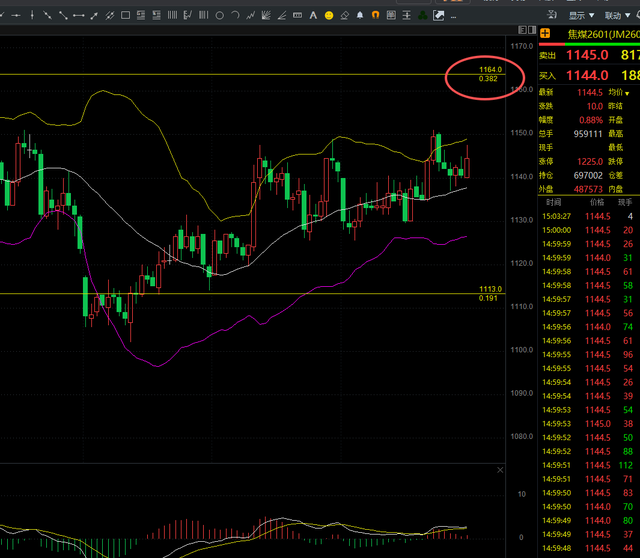Select the periodic vertical lines tool
The height and width of the screenshot is (558, 640).
click(172, 16)
